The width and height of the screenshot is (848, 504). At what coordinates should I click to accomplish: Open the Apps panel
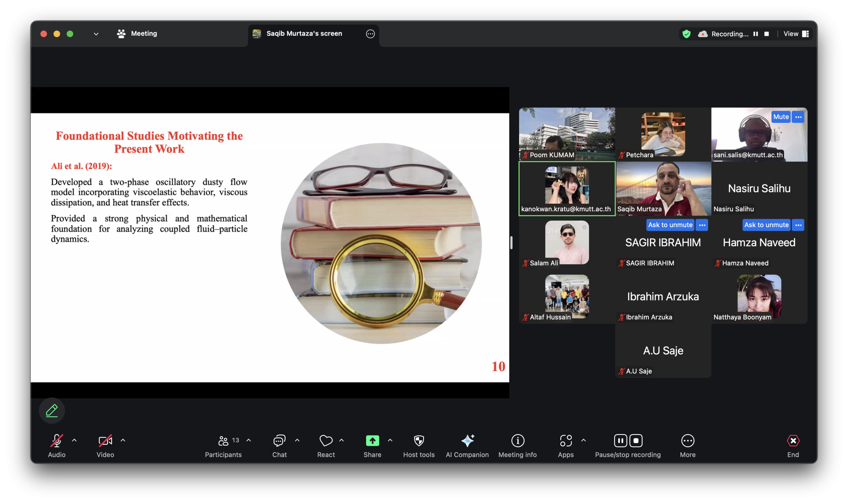coord(566,441)
